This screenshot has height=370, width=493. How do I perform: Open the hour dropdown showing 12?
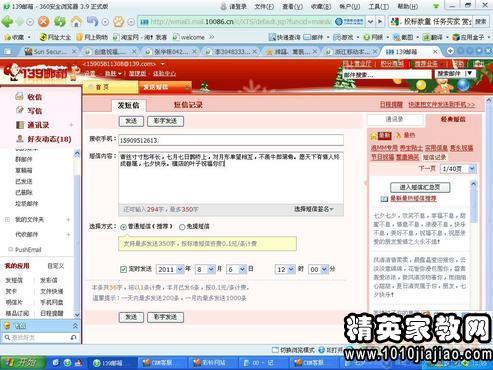coord(285,269)
